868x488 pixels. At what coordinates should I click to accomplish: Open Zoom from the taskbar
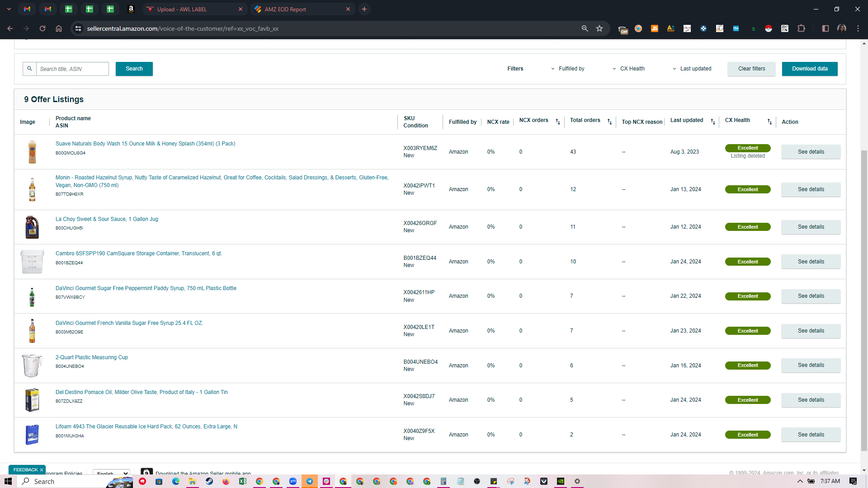click(293, 481)
